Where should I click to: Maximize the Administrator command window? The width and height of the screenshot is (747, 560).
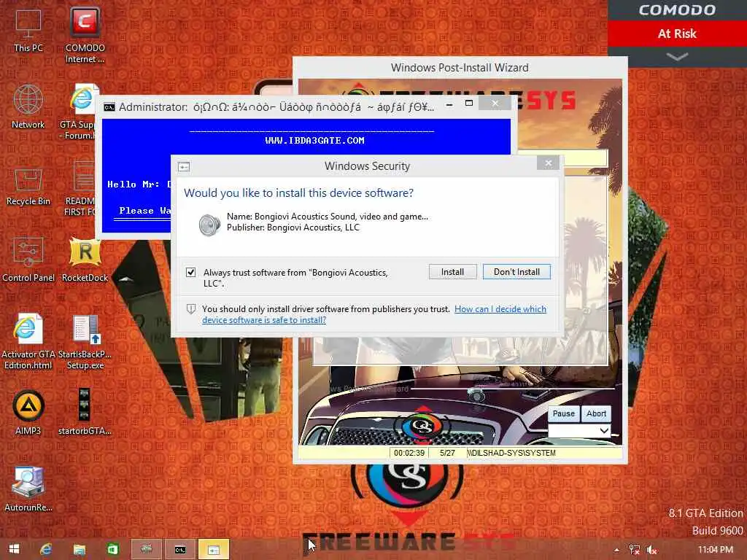[469, 104]
